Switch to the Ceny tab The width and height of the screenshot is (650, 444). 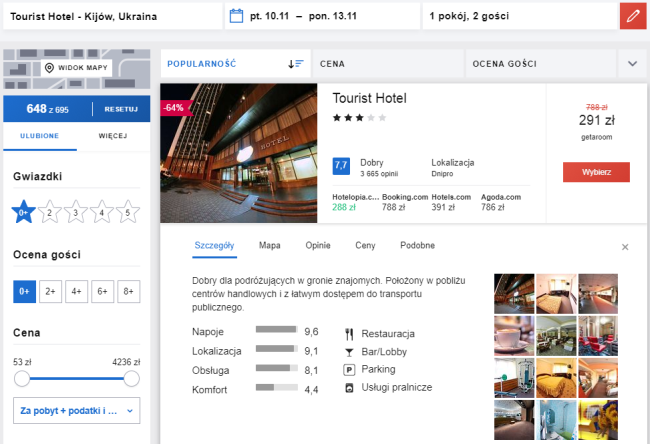[365, 245]
